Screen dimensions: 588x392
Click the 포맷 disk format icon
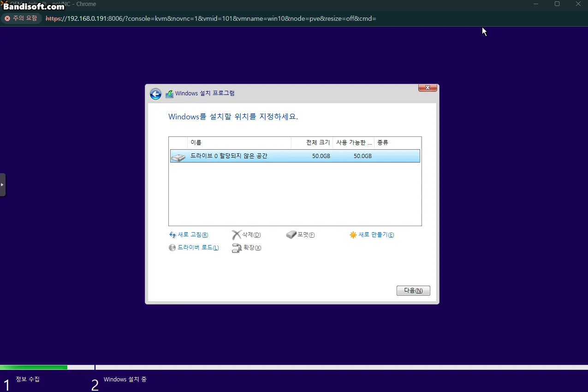(x=291, y=235)
